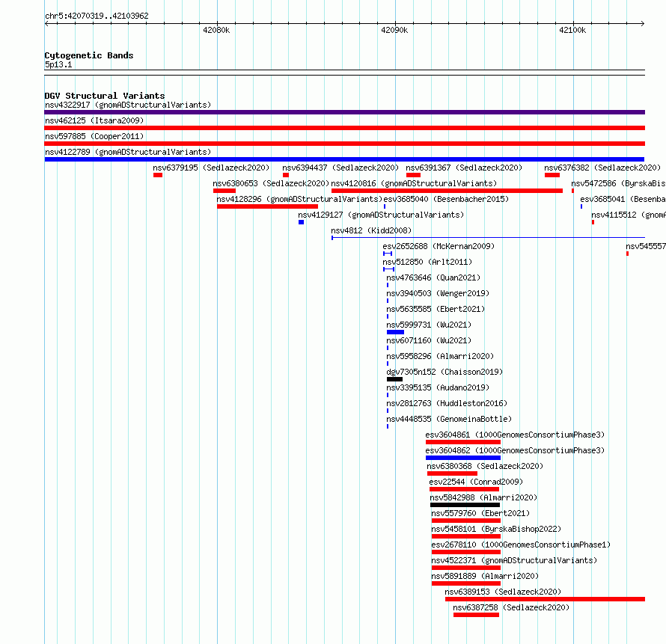Click the chr5:42070319..42103962 coordinates text
The height and width of the screenshot is (644, 666).
[97, 16]
